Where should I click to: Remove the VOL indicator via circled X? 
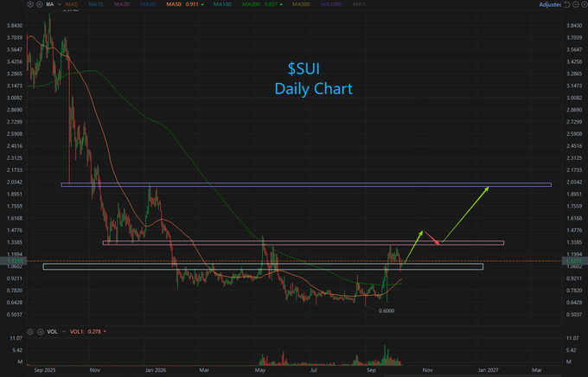click(x=40, y=332)
